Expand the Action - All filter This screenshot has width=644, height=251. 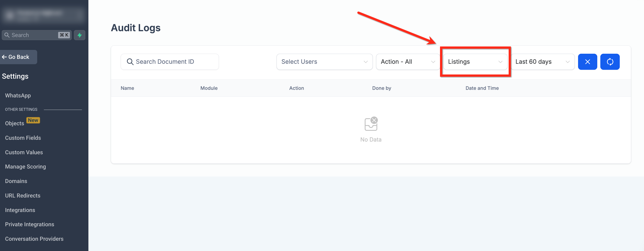point(408,62)
